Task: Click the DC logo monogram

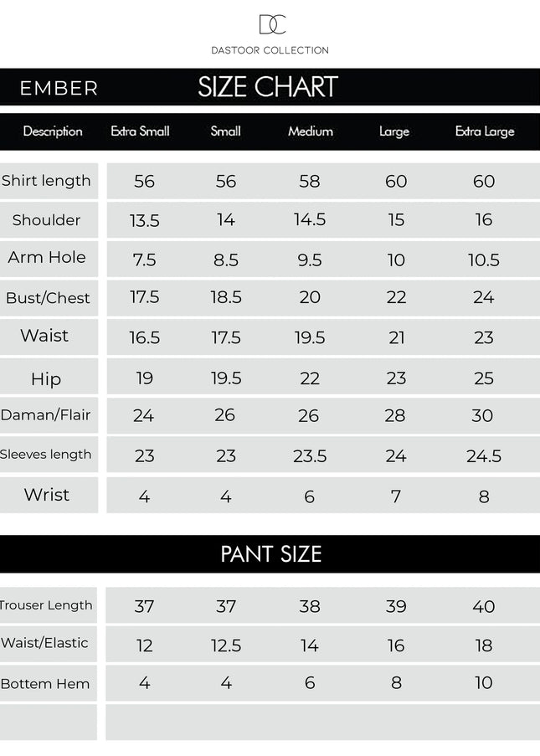Action: 271,25
